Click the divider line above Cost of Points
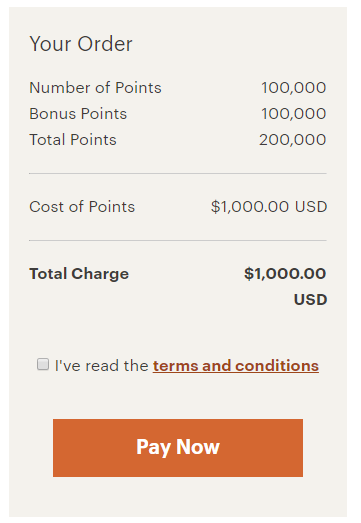The image size is (361, 523). tap(178, 173)
